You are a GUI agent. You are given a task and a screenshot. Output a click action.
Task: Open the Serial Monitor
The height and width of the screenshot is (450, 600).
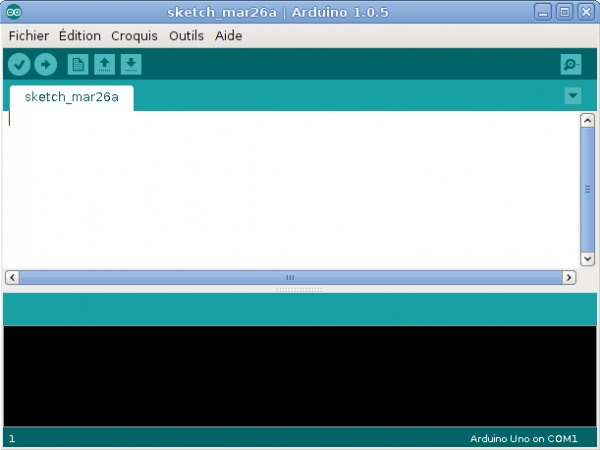(570, 65)
